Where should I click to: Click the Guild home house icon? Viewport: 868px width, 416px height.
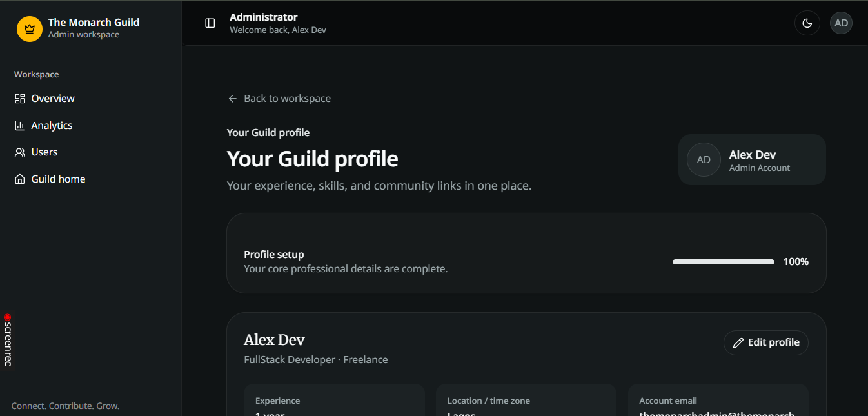point(20,179)
